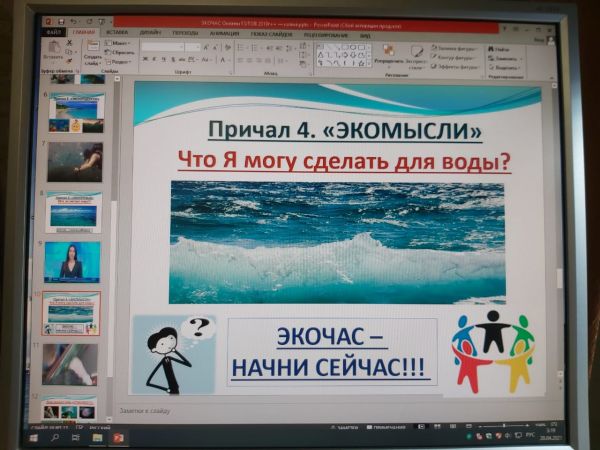Click the notes field below the slide
The width and height of the screenshot is (600, 450).
[300, 410]
